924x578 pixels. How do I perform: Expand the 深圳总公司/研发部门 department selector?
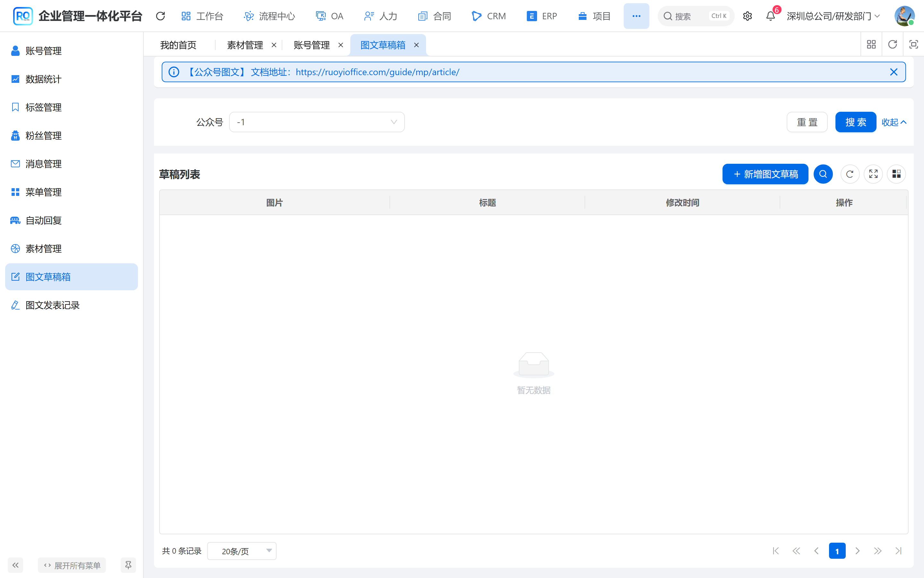(x=834, y=16)
